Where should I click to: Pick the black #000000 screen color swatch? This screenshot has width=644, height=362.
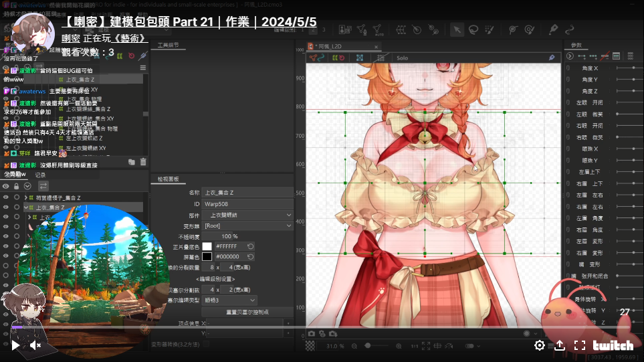tap(207, 256)
